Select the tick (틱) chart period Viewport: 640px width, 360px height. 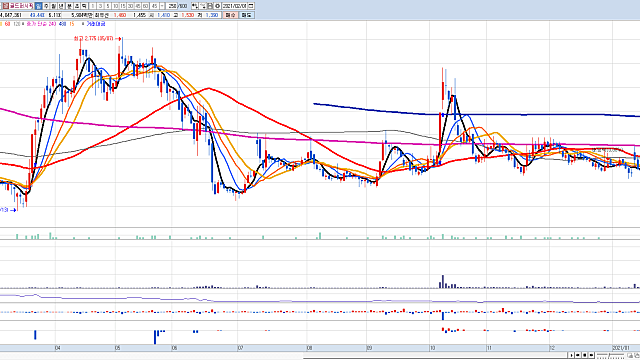(84, 6)
